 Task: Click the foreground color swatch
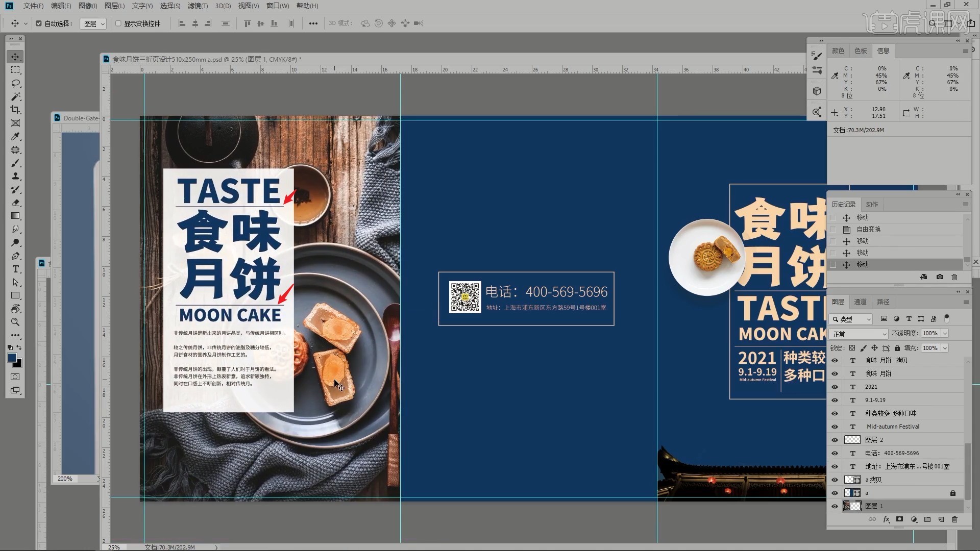[12, 358]
